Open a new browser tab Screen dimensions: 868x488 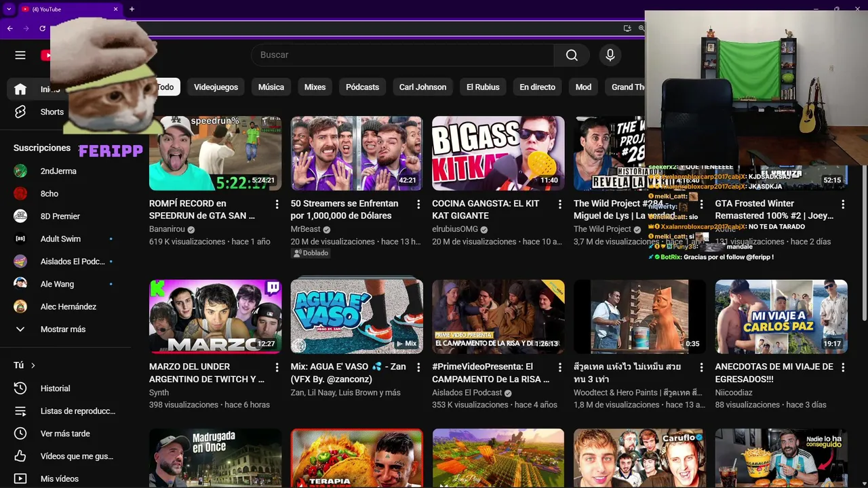click(132, 9)
